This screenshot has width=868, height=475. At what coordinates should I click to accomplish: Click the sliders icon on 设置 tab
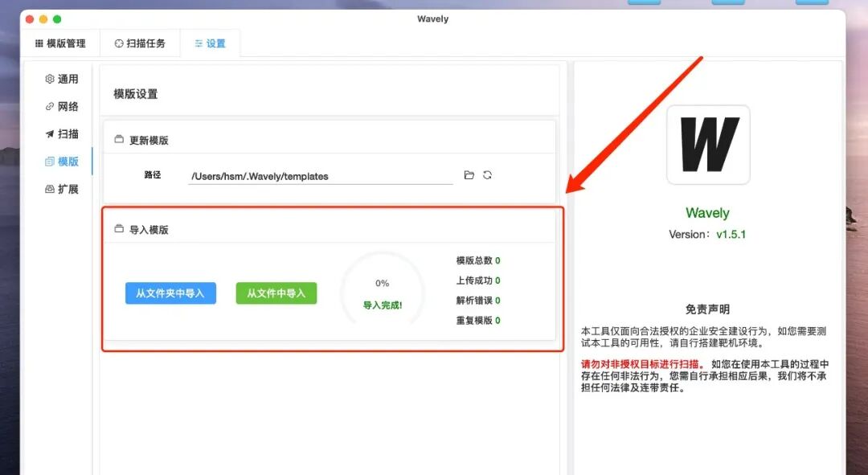(199, 43)
